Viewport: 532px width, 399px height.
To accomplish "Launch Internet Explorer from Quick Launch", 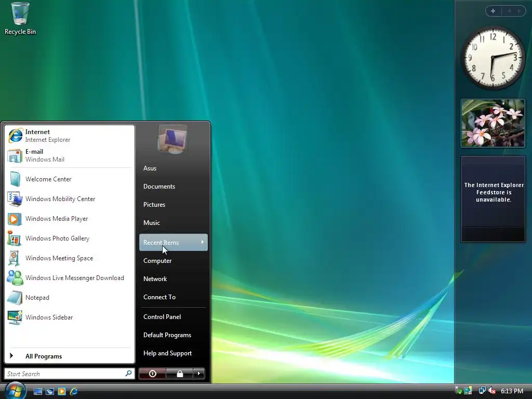I will tap(74, 391).
